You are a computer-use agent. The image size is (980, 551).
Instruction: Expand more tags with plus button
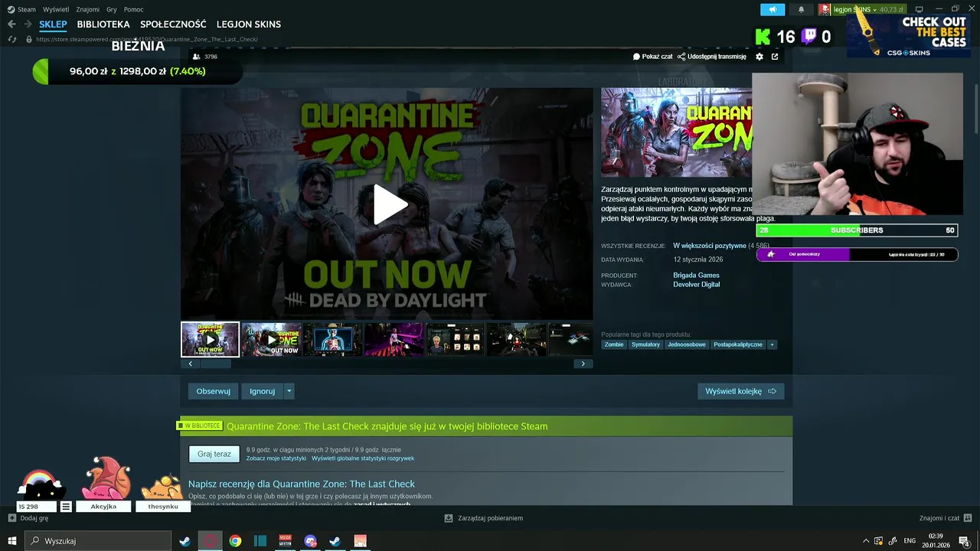pos(772,344)
